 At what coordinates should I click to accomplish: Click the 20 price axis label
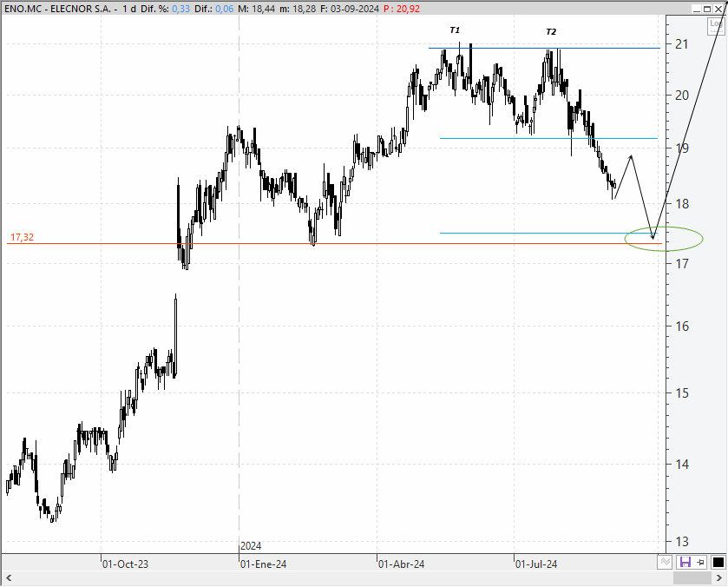point(681,96)
